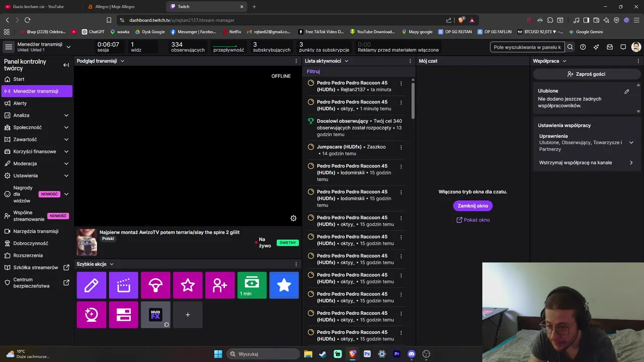644x362 pixels.
Task: Open Nagrody dla widzów sidebar item
Action: coord(37,194)
